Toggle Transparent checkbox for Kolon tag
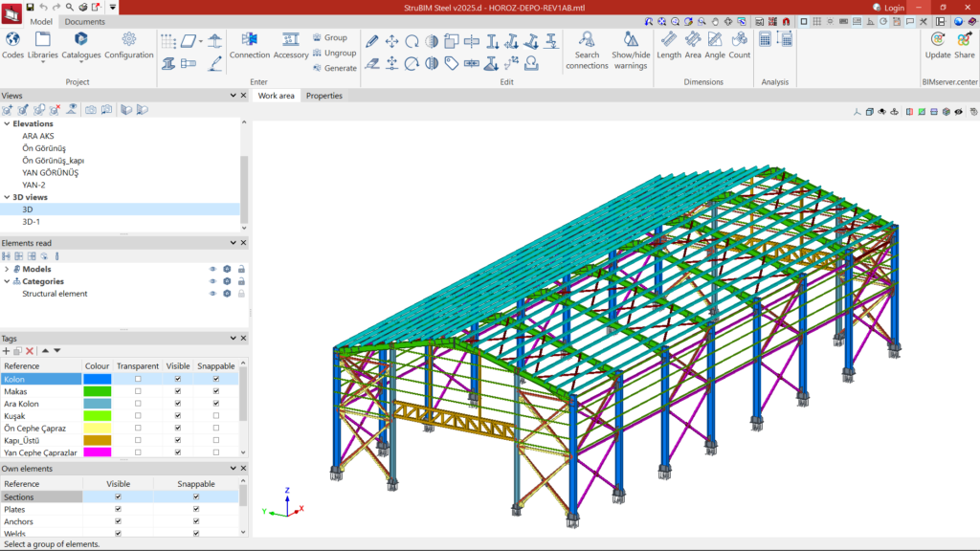 point(138,379)
